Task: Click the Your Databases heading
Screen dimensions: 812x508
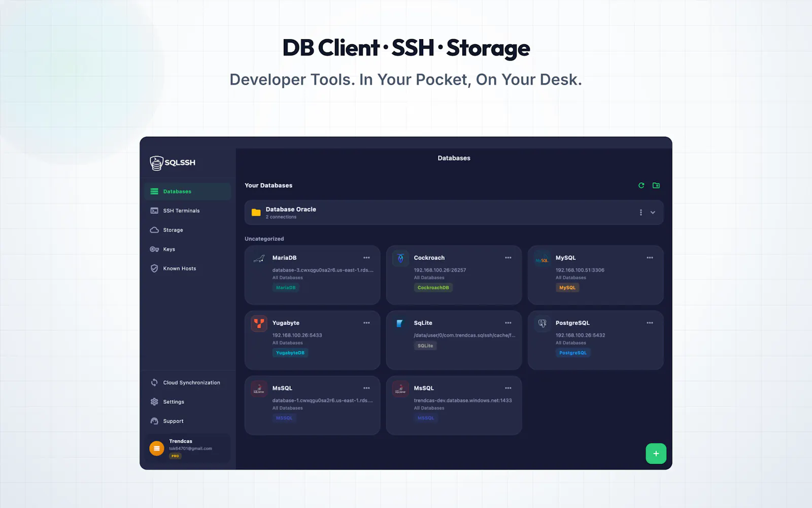Action: pyautogui.click(x=268, y=185)
